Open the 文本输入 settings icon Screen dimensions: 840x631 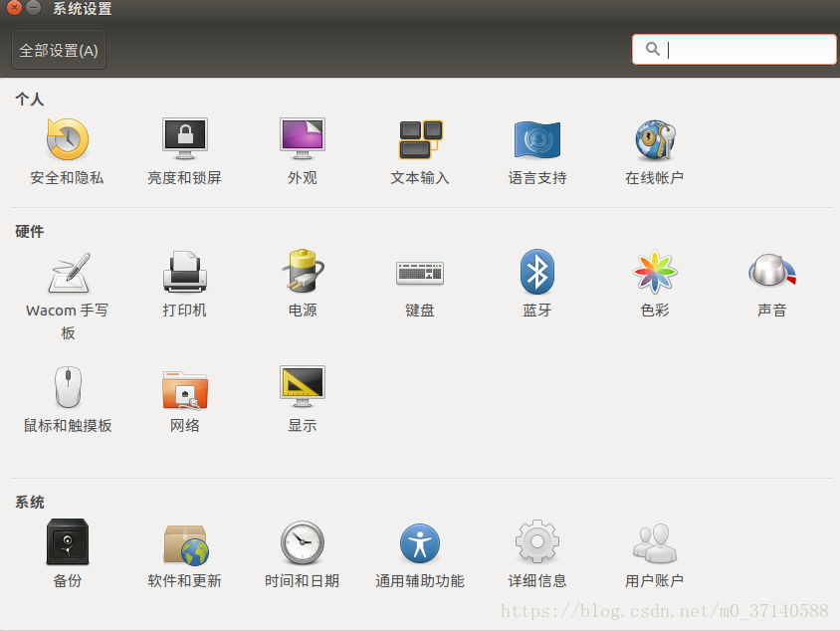click(x=420, y=139)
